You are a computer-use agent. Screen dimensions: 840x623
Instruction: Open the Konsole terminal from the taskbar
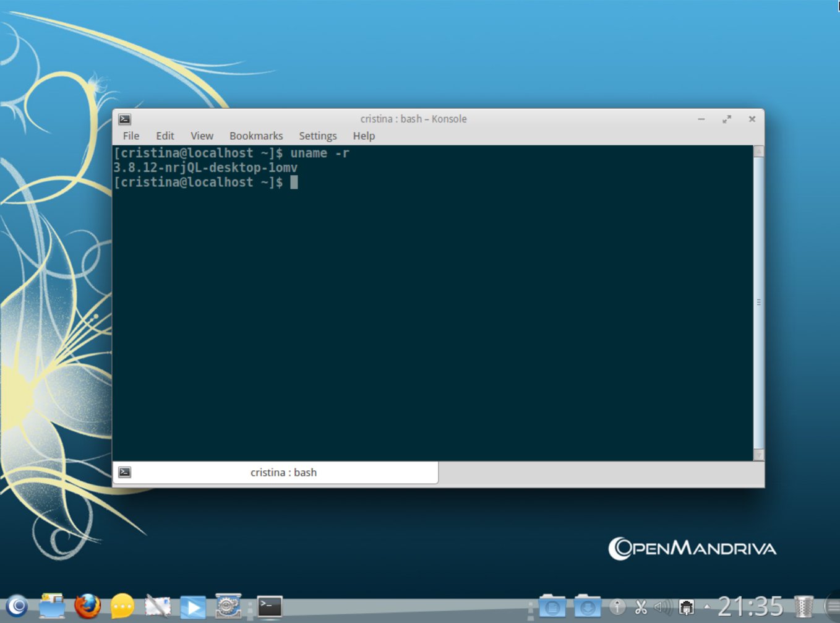tap(269, 606)
